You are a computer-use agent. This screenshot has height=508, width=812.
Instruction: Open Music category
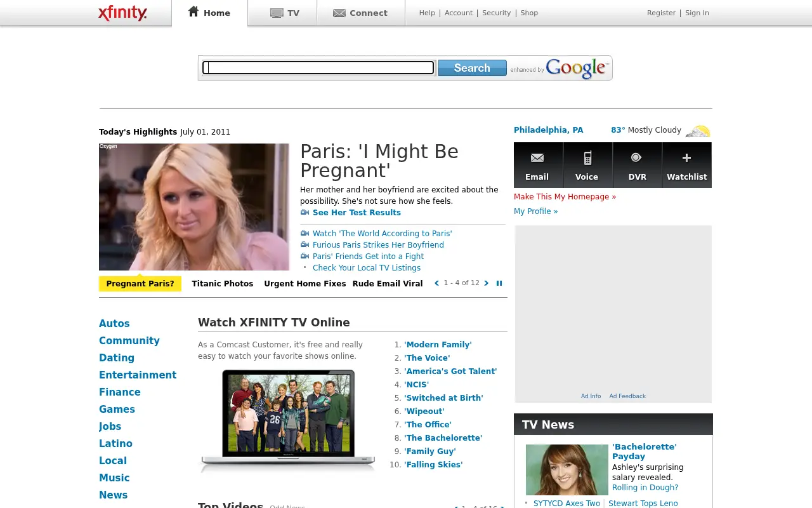[114, 478]
